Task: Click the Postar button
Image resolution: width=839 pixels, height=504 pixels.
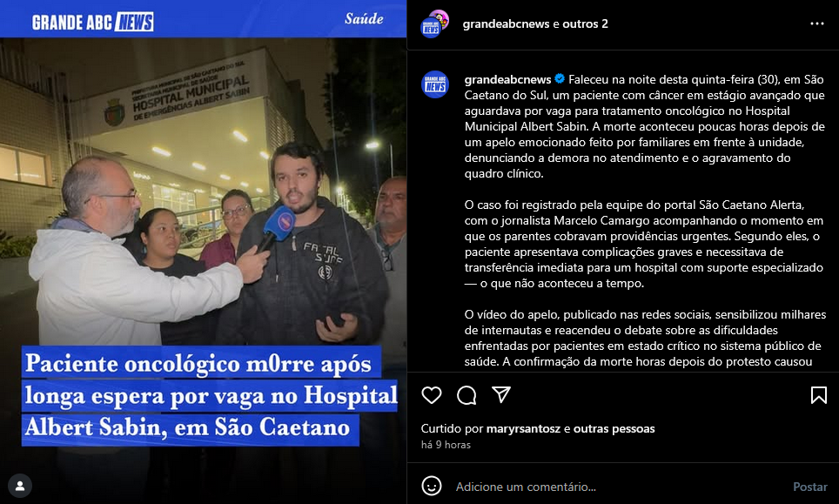Action: [809, 487]
